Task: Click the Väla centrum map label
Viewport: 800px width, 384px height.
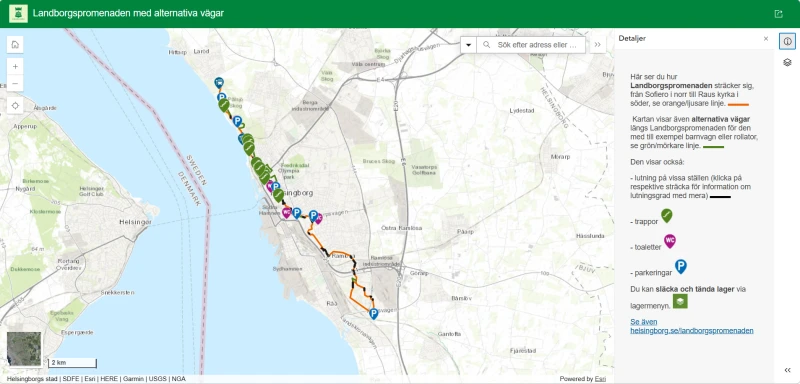Action: pyautogui.click(x=368, y=64)
